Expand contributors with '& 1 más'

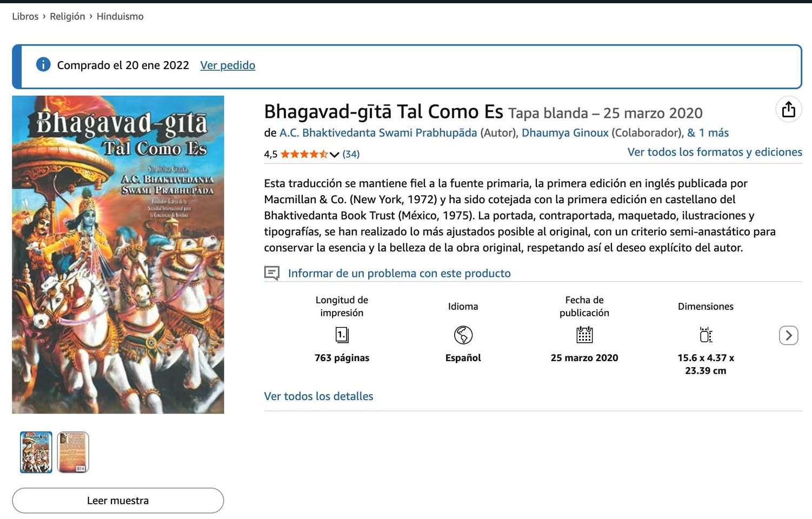tap(708, 132)
